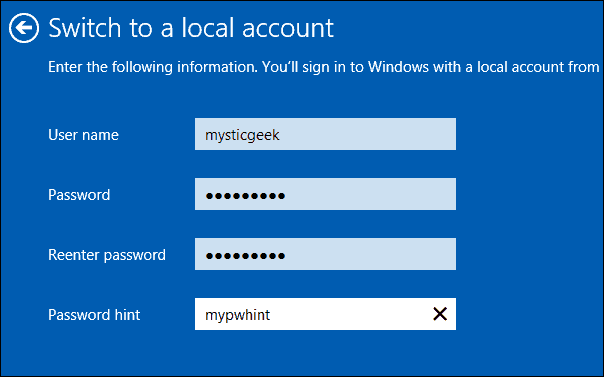Viewport: 604px width, 377px height.
Task: Click the "Switch to a local account" heading
Action: click(191, 28)
